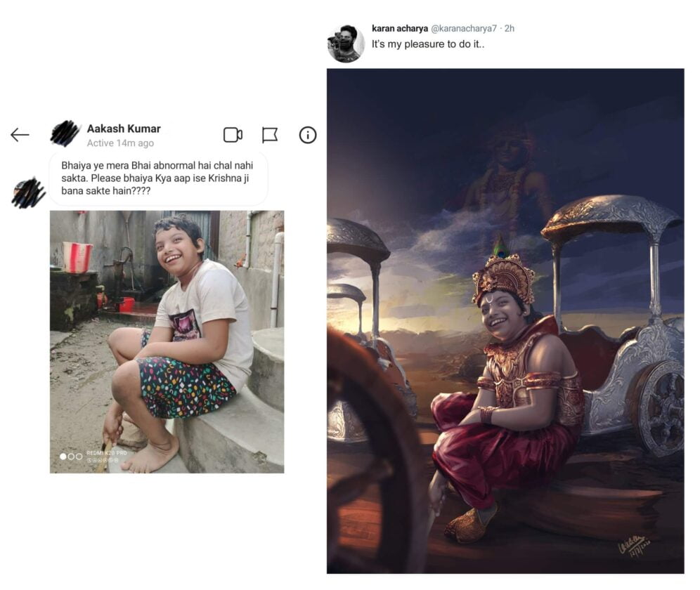Start a video call with Aakash Kumar
Screen dimensions: 700x590
233,135
